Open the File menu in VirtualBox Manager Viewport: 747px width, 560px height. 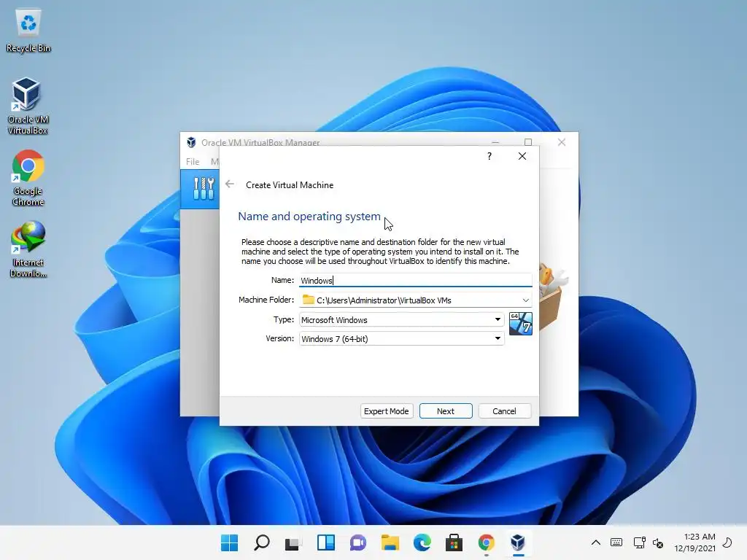tap(193, 162)
